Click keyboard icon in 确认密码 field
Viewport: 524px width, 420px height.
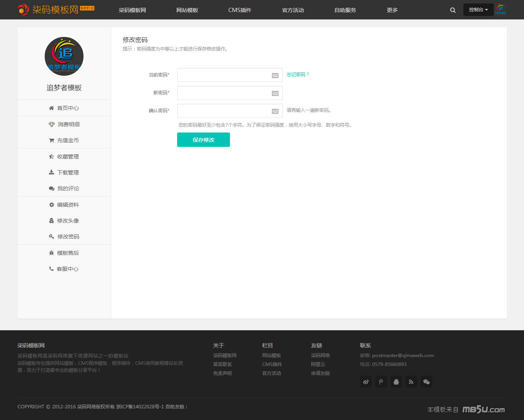tap(275, 111)
